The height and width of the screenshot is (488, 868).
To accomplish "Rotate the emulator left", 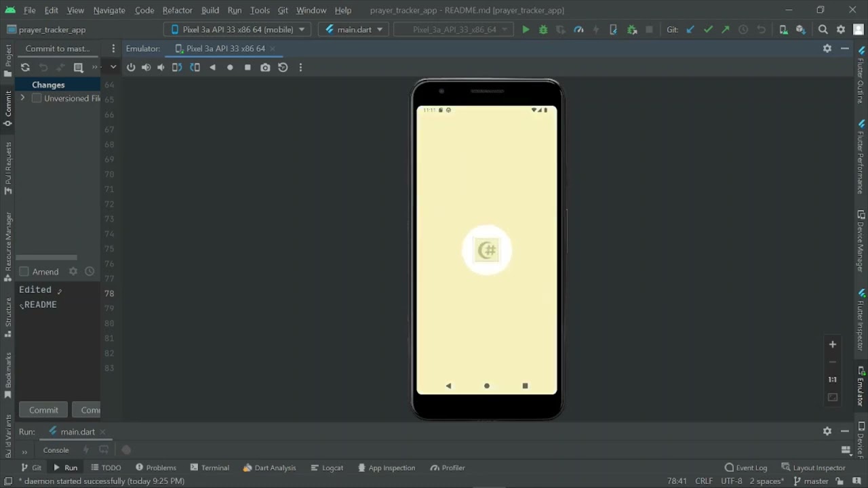I will point(177,67).
